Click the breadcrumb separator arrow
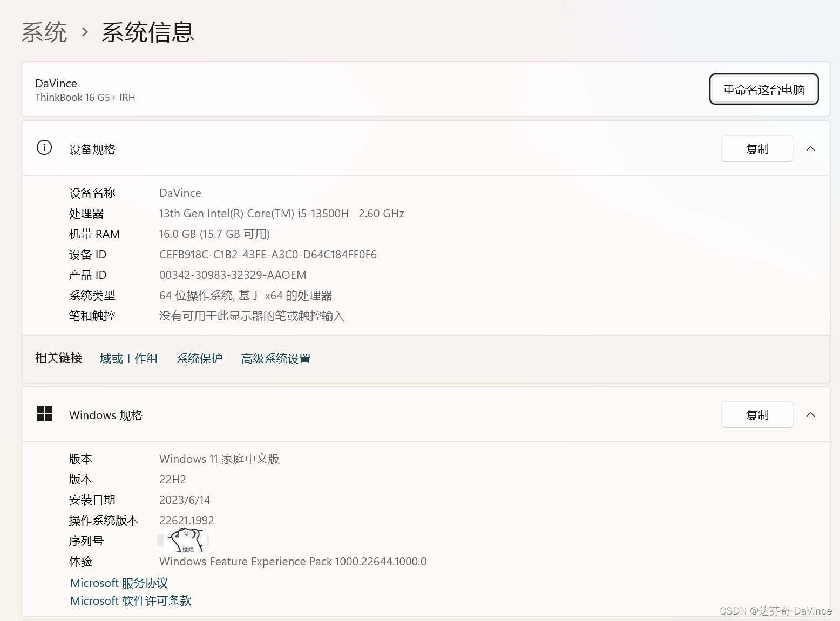This screenshot has height=621, width=840. [85, 32]
